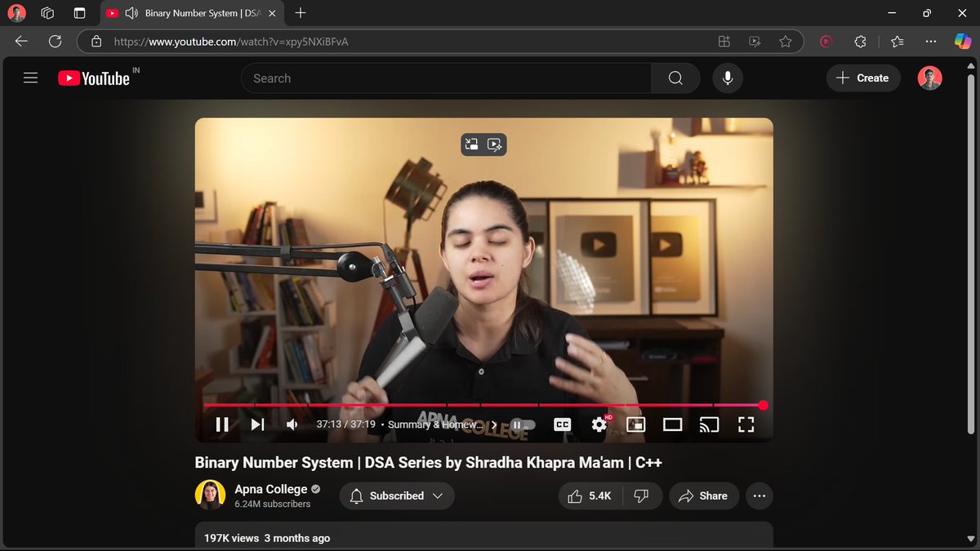The image size is (980, 551).
Task: Click the search magnifier button
Action: click(675, 78)
